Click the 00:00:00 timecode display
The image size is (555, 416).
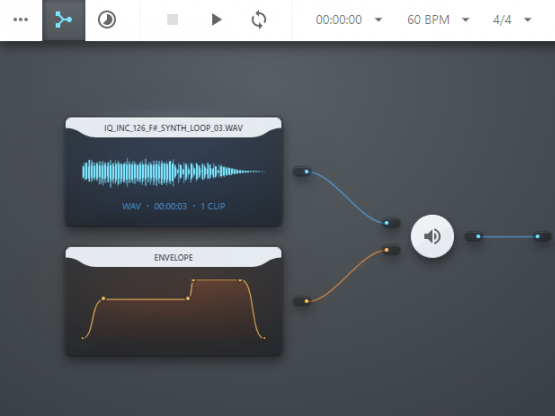[x=339, y=20]
